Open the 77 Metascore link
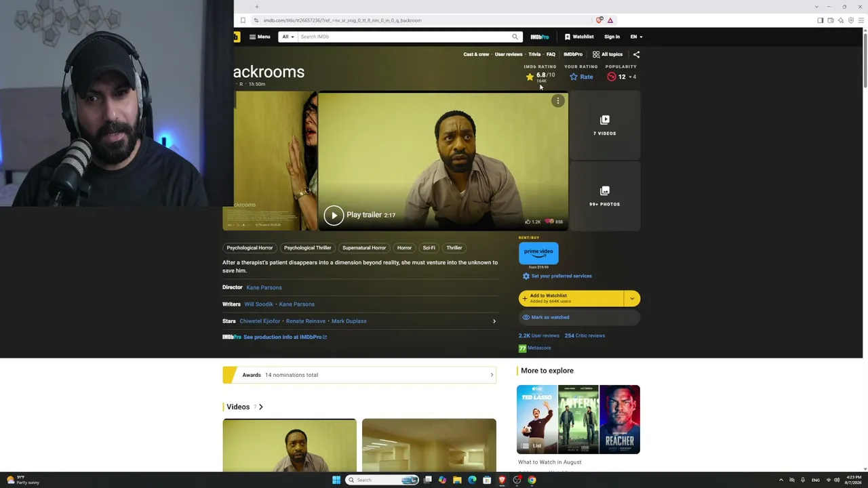868x488 pixels. [x=535, y=348]
